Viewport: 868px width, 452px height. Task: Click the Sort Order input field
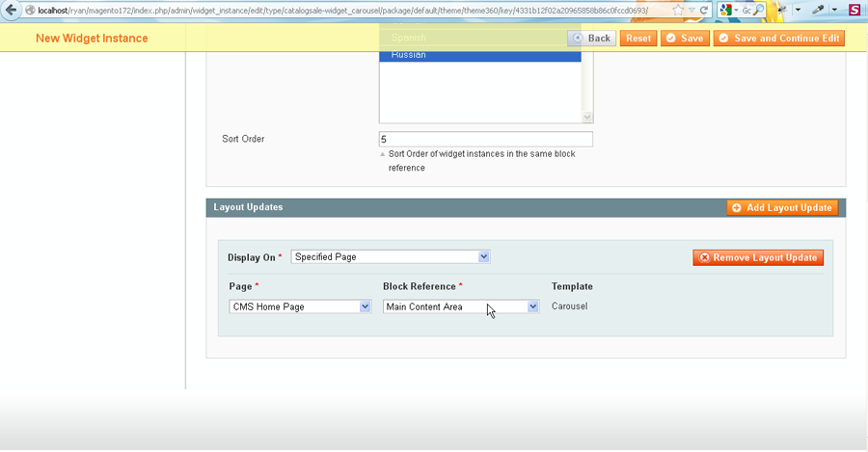click(x=485, y=139)
